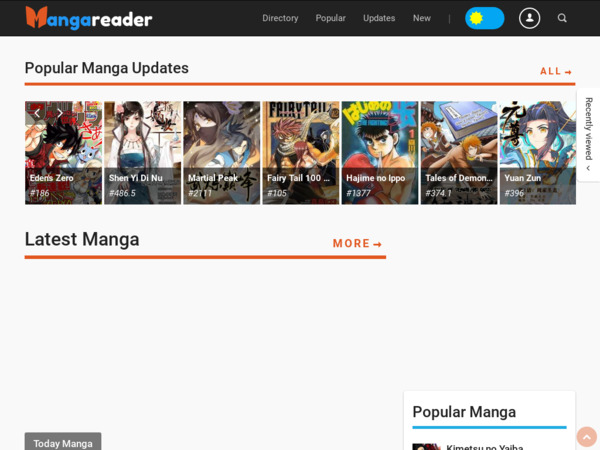
Task: Click the Mangareader logo
Action: pyautogui.click(x=89, y=18)
